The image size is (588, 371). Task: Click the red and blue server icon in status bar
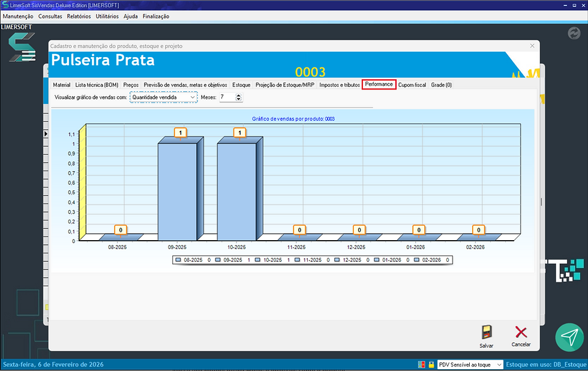click(x=421, y=364)
